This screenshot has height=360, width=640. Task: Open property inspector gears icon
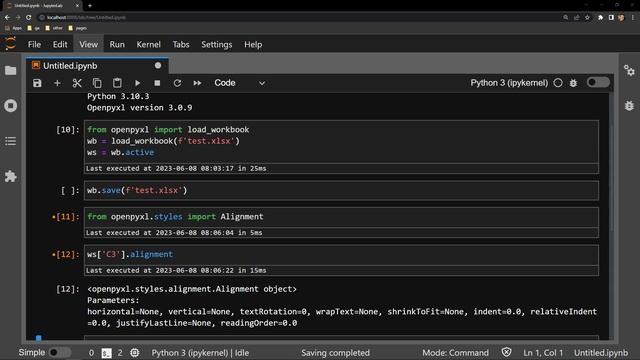point(629,70)
